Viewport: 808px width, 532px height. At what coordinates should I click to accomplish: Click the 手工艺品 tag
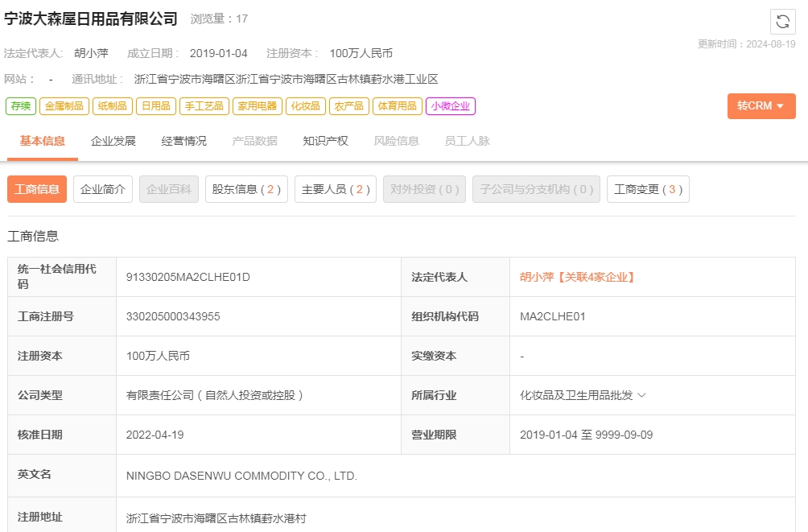(x=204, y=106)
